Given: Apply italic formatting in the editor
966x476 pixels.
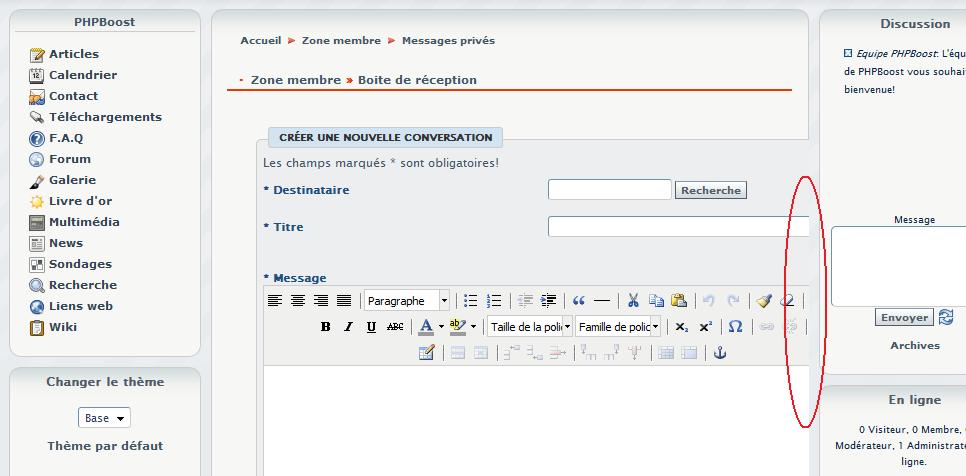Looking at the screenshot, I should (x=348, y=327).
